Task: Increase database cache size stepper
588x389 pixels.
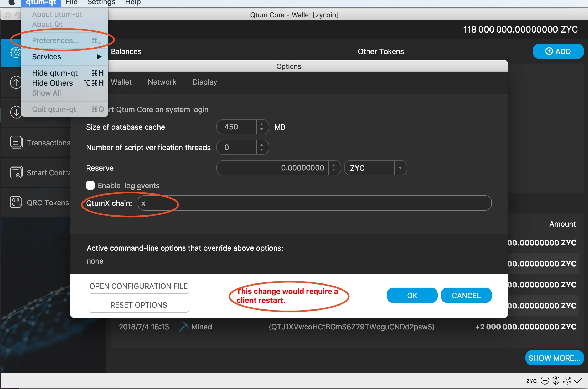Action: [x=261, y=124]
